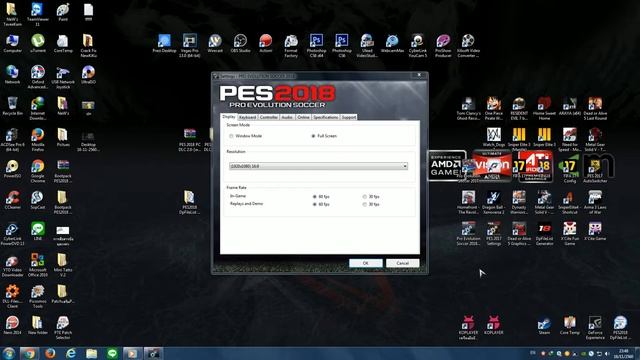640x360 pixels.
Task: Open the Paint desktop shortcut
Action: (63, 12)
